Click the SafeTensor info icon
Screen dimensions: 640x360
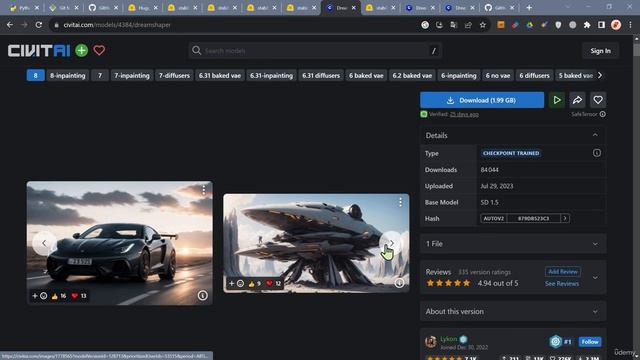(x=602, y=114)
